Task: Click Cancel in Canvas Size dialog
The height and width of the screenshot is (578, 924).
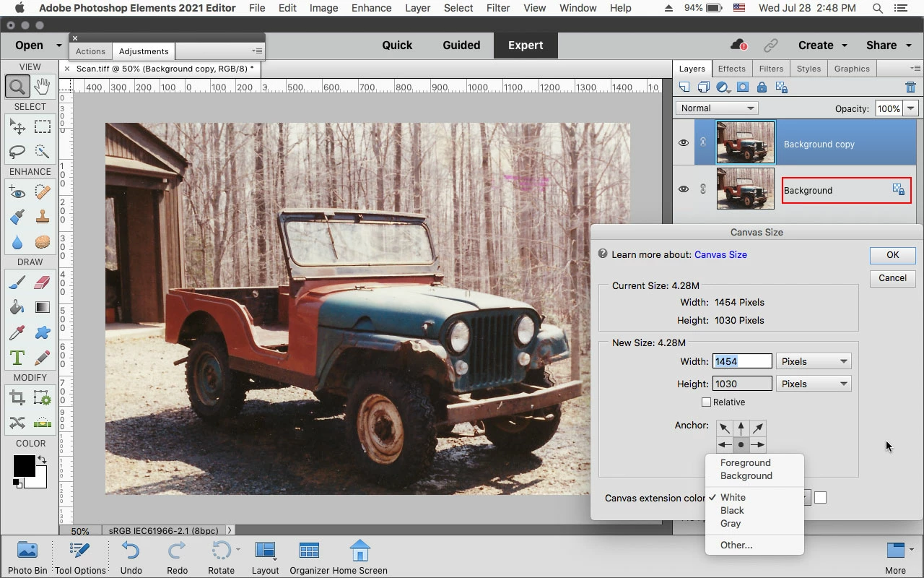Action: click(x=892, y=278)
